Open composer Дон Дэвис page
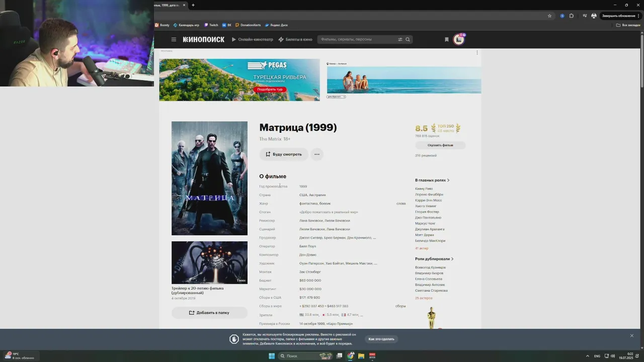The width and height of the screenshot is (644, 362). point(308,255)
